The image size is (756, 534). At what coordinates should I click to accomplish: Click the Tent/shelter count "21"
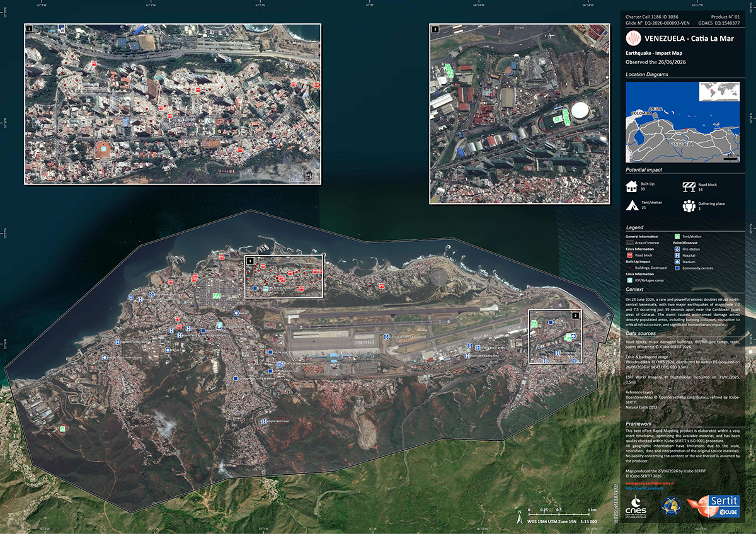(644, 208)
